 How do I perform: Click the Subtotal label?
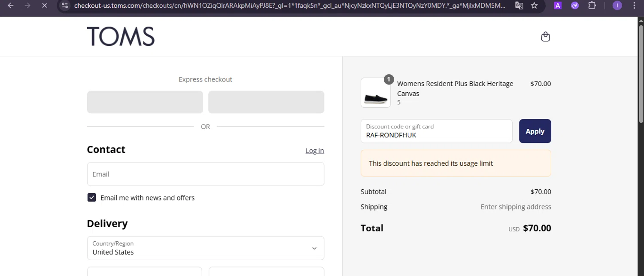pos(374,192)
